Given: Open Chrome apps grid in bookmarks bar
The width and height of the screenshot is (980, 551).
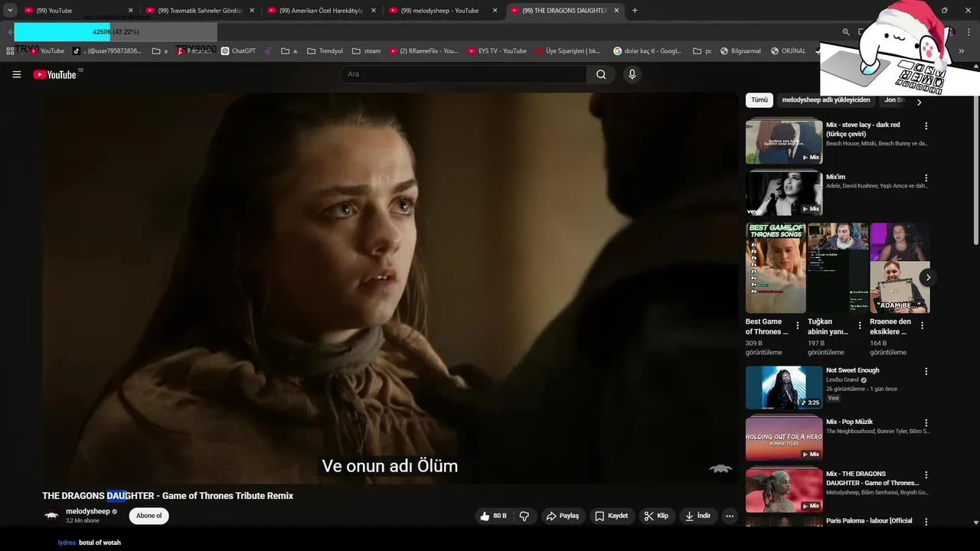Looking at the screenshot, I should pyautogui.click(x=10, y=51).
